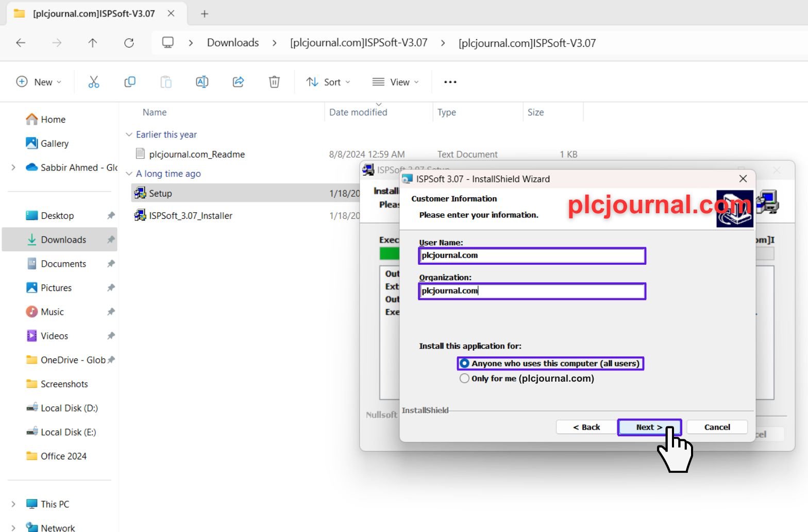Click the Cut scissors icon
Viewport: 808px width, 532px height.
(93, 82)
